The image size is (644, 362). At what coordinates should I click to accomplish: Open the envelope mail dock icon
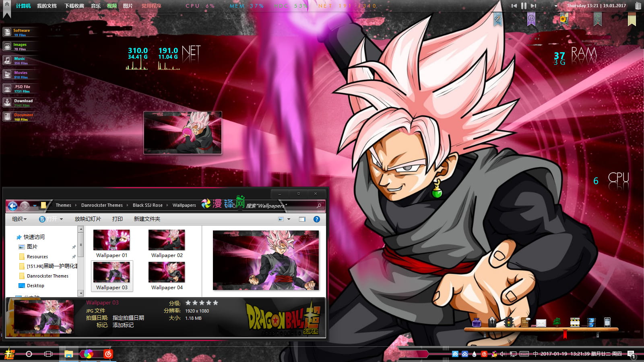click(x=541, y=323)
